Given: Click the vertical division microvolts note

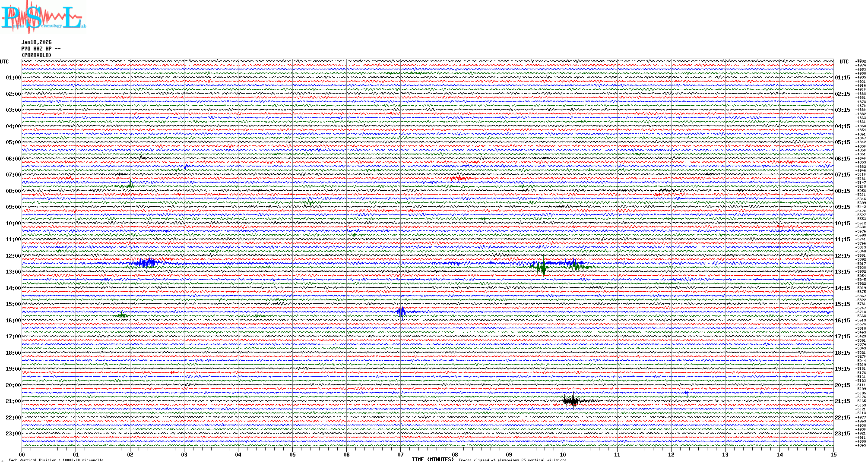Looking at the screenshot, I should point(56,460).
